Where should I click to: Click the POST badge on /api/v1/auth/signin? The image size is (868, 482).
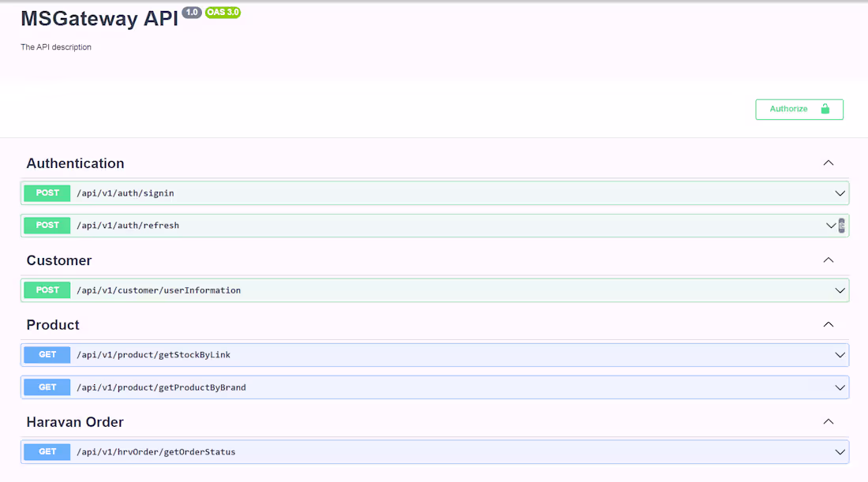47,192
